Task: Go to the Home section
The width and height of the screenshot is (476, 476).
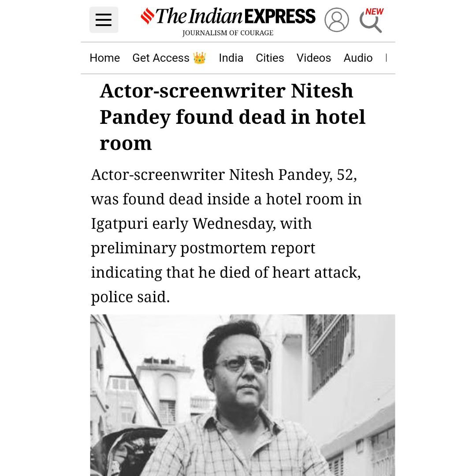Action: coord(104,58)
